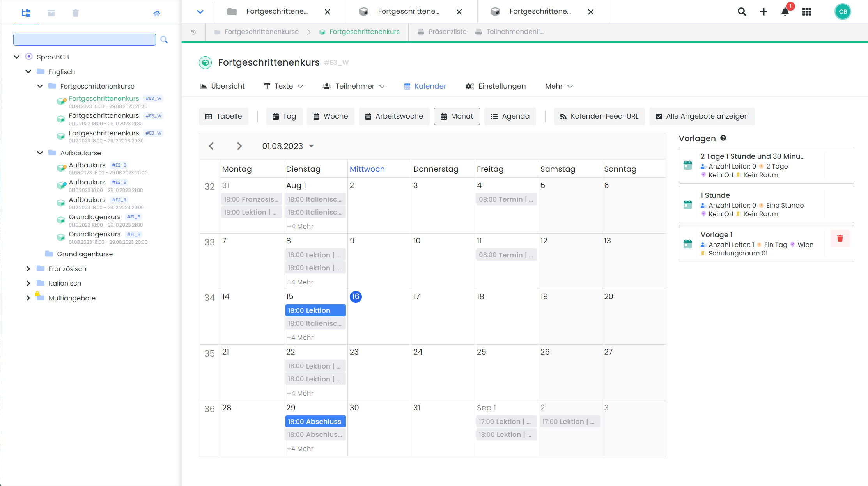Viewport: 868px width, 486px height.
Task: Open the apps grid menu
Action: (807, 12)
